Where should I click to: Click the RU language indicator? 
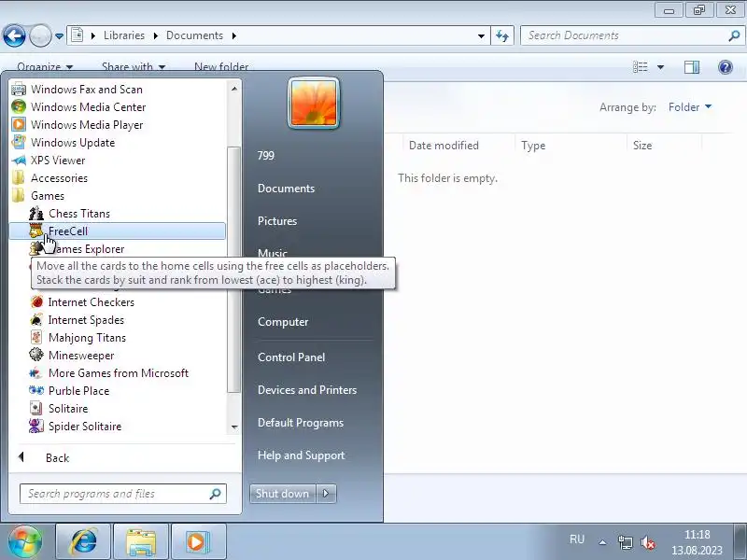576,539
